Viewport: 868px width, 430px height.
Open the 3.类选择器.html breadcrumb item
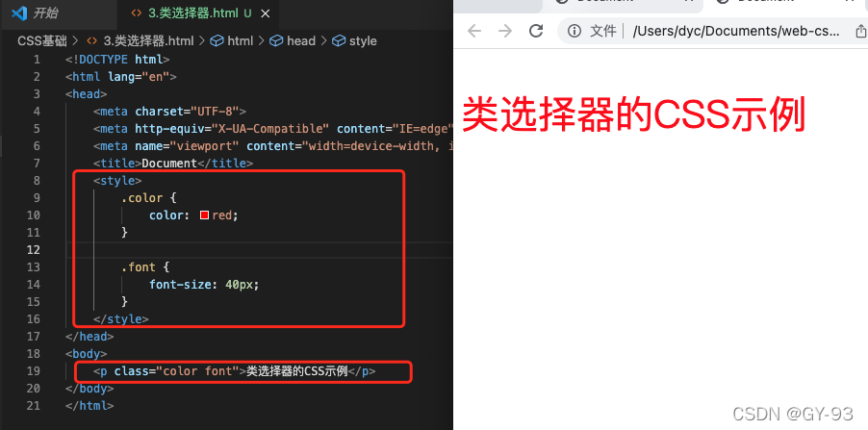(x=148, y=41)
